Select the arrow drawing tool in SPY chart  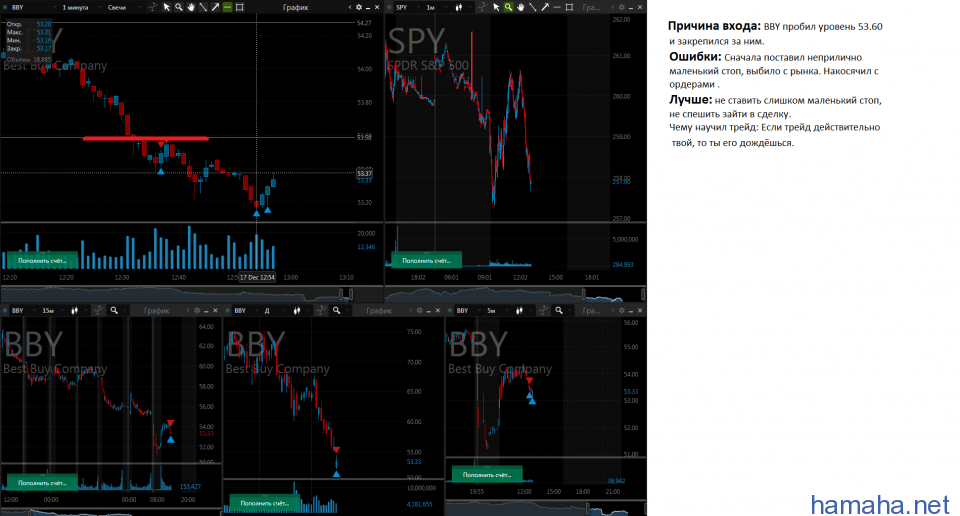coord(545,7)
